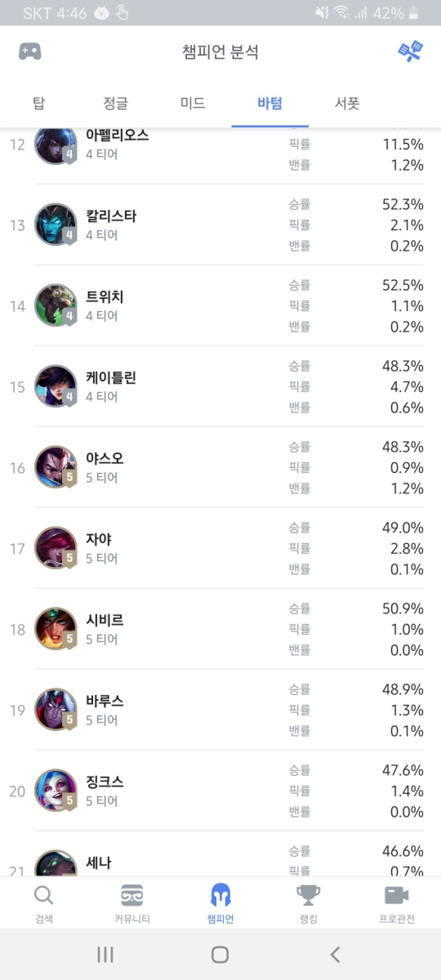The width and height of the screenshot is (441, 980).
Task: Go to the 커뮤니티 community icon
Action: click(x=132, y=896)
